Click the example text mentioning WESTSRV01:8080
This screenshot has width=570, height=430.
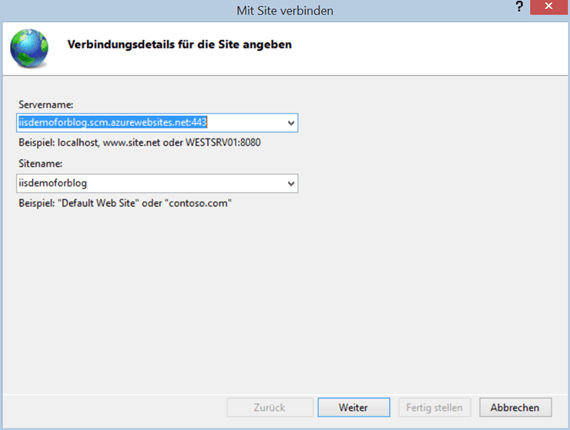(x=140, y=142)
